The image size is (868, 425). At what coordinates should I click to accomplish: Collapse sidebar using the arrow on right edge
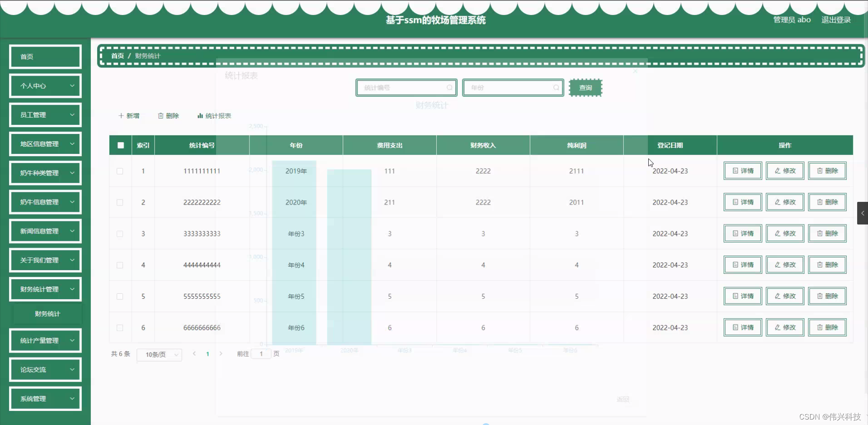[863, 213]
